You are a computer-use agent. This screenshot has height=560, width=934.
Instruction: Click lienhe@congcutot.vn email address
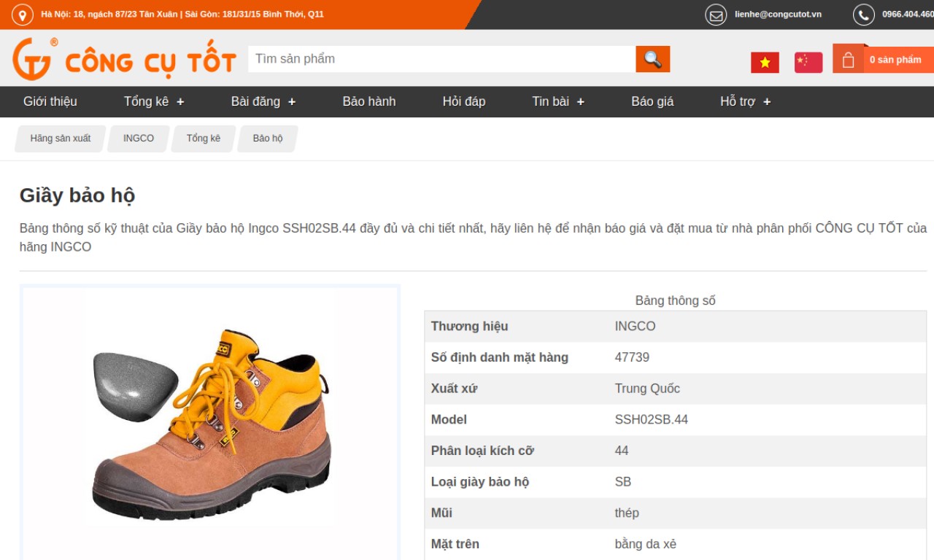tap(778, 15)
